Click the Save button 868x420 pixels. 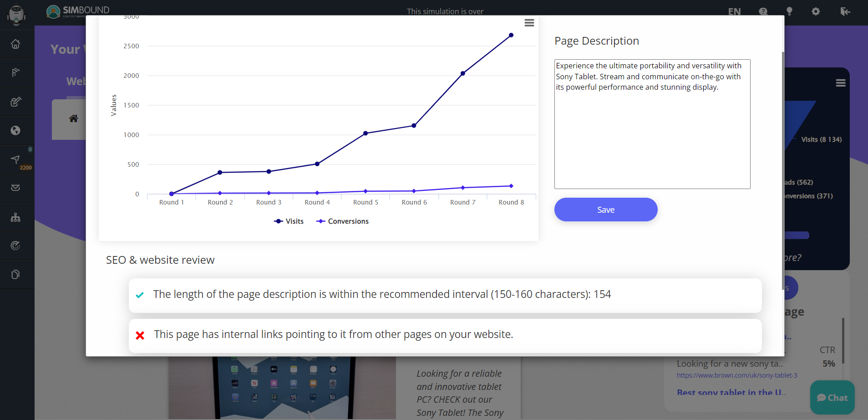click(605, 210)
